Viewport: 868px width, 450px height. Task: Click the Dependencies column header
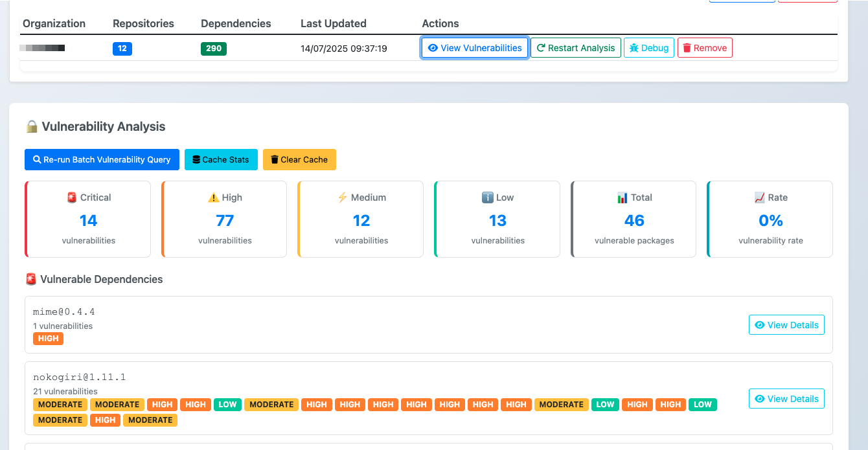click(236, 23)
